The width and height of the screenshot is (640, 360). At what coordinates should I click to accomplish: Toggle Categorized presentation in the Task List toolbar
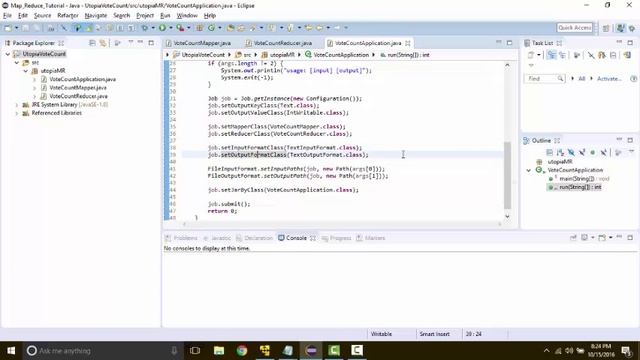pyautogui.click(x=551, y=55)
